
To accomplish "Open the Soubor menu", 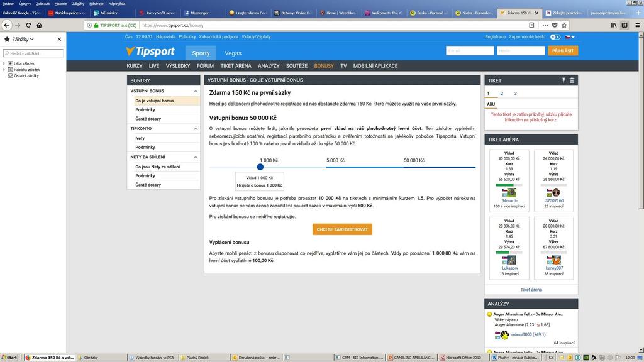I will 8,4.
